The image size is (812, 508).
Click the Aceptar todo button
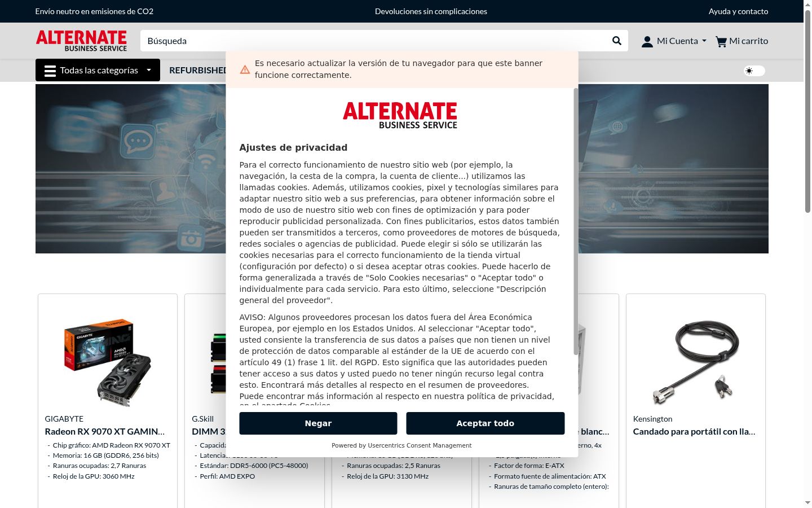pos(485,423)
